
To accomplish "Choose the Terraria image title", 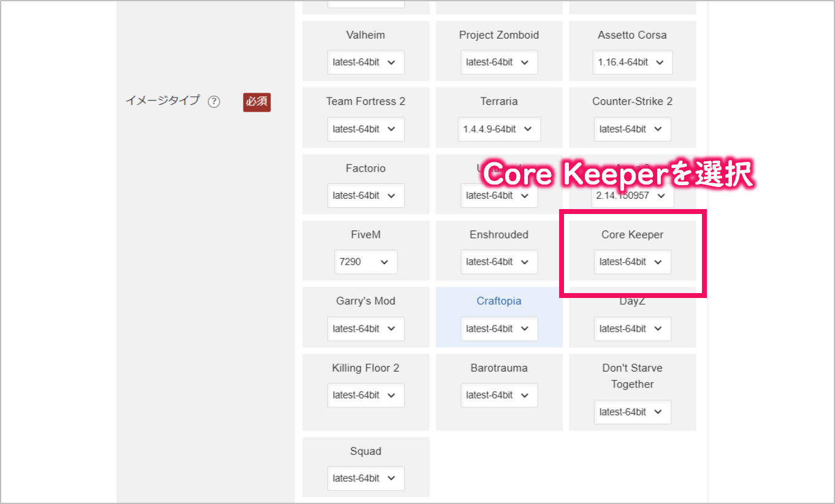I will point(499,101).
